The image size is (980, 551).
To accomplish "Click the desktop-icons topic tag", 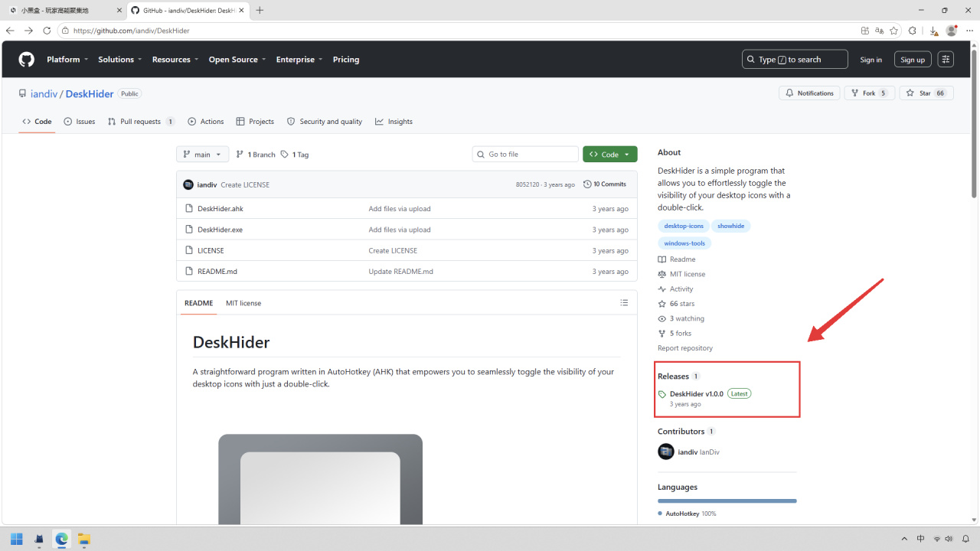I will pos(684,226).
